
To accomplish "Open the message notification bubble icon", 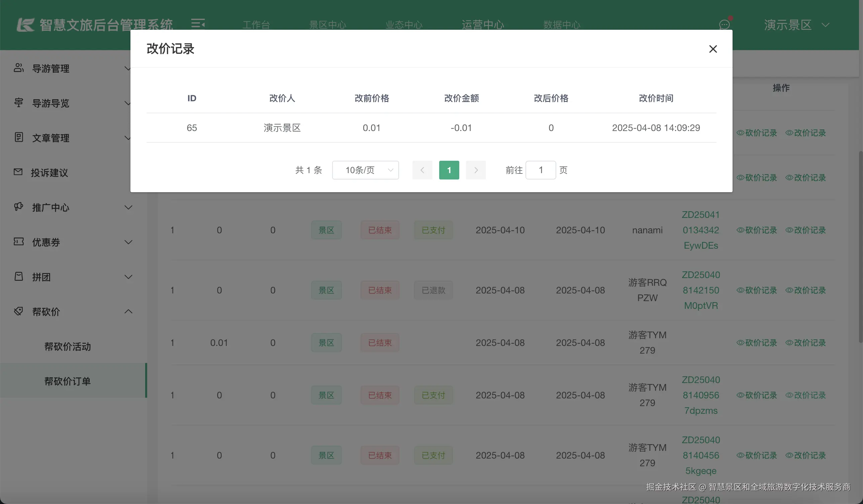I will (x=725, y=25).
